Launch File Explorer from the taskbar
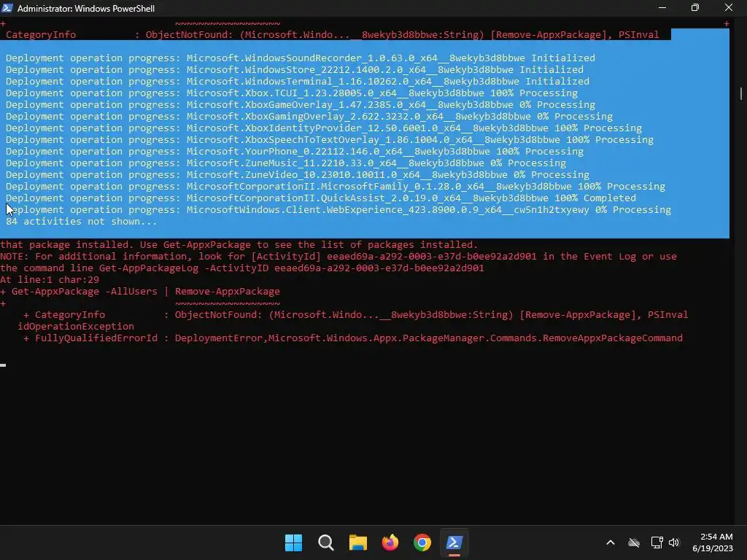 (x=357, y=542)
